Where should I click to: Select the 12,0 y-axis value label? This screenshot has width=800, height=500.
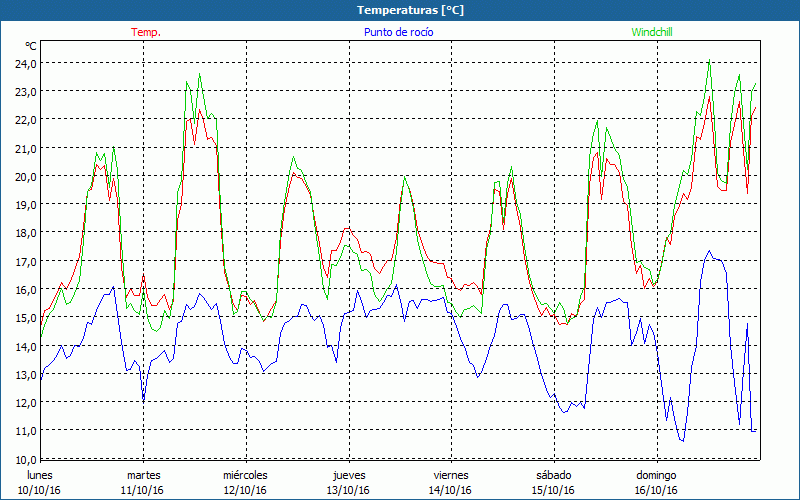coord(24,402)
